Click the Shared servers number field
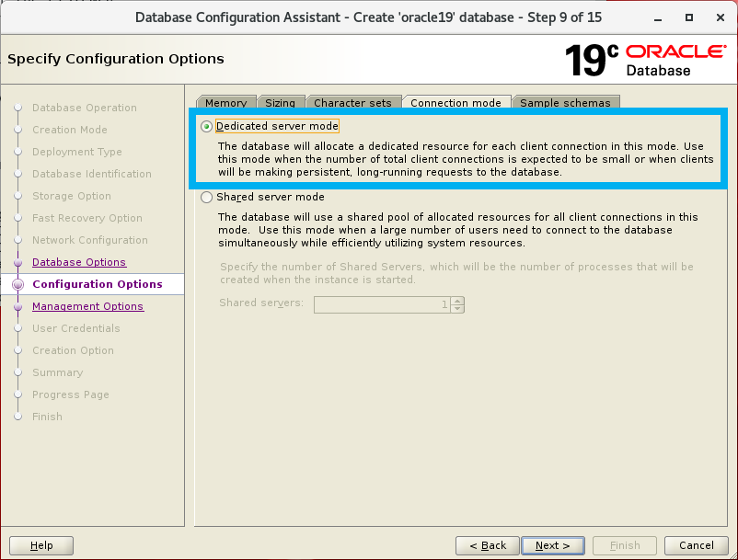738x560 pixels. click(382, 304)
